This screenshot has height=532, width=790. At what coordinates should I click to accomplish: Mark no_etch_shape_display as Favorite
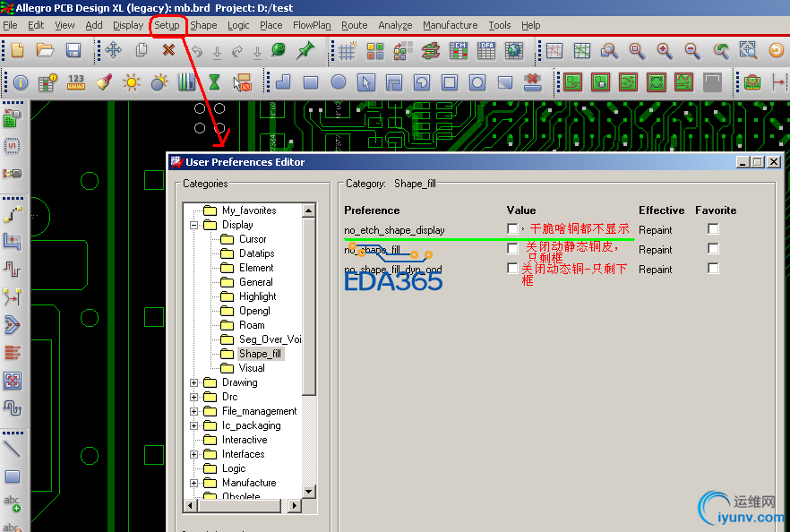(x=713, y=228)
